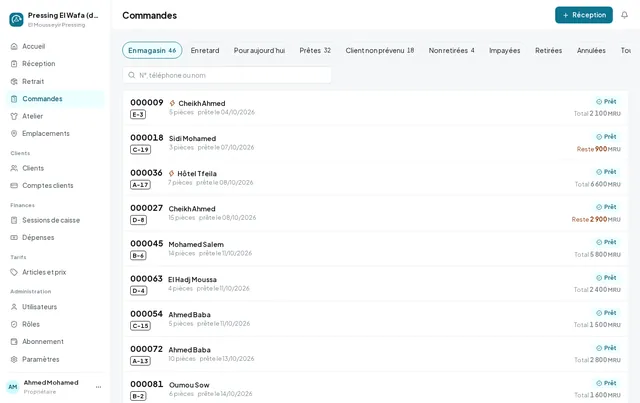Open Atelier from the sidebar
This screenshot has width=640, height=403.
coord(55,116)
